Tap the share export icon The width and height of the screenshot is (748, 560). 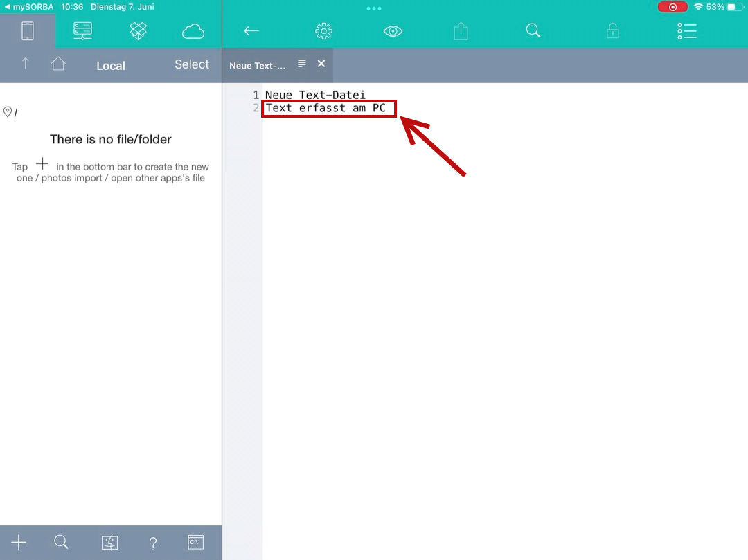tap(461, 31)
